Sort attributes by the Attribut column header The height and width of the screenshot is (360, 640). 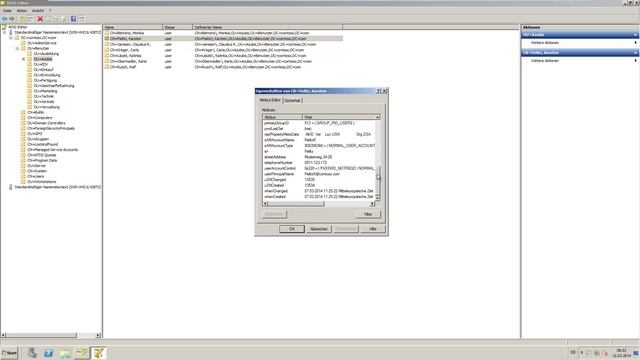[x=282, y=117]
